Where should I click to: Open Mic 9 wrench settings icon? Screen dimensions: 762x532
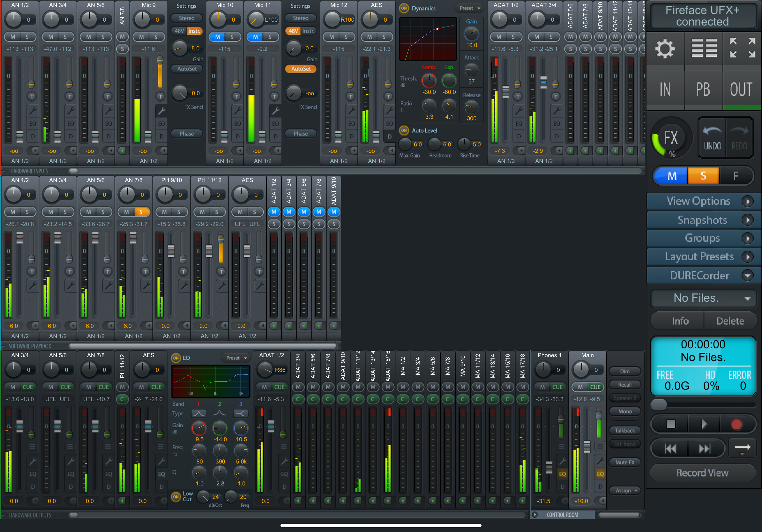161,110
